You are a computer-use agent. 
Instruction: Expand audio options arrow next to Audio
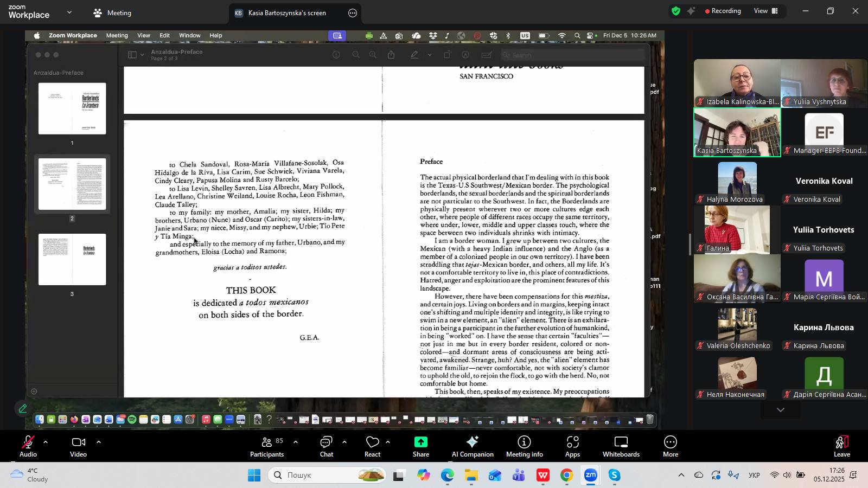(x=46, y=442)
